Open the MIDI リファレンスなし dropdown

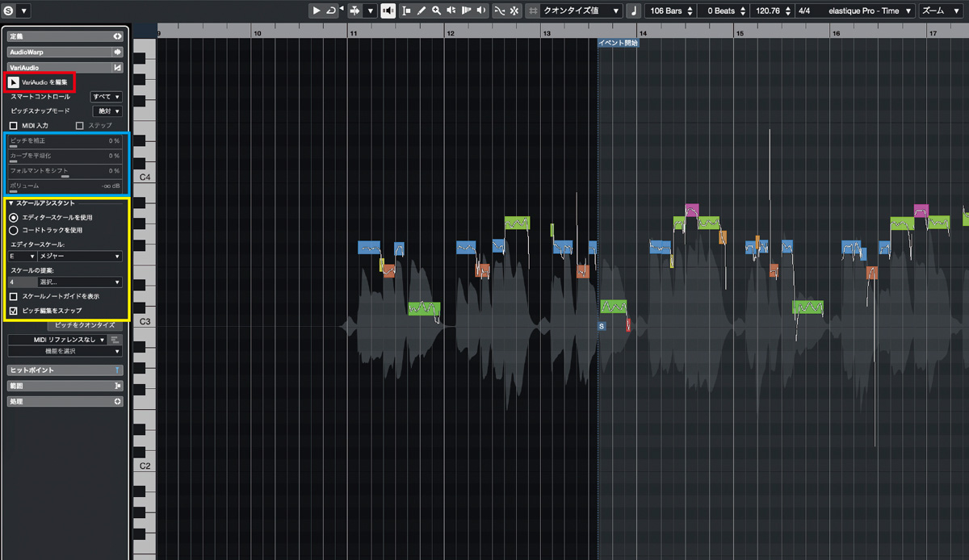[57, 340]
